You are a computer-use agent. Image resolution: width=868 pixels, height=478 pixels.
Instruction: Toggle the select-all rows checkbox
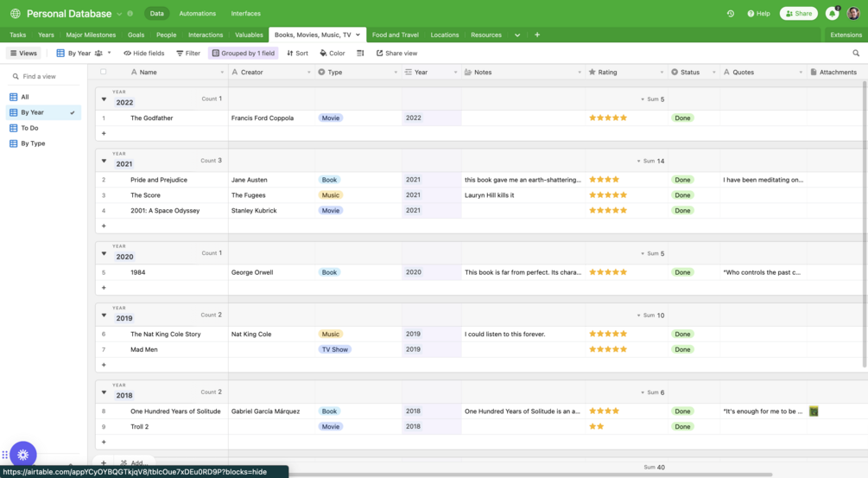[x=104, y=73]
